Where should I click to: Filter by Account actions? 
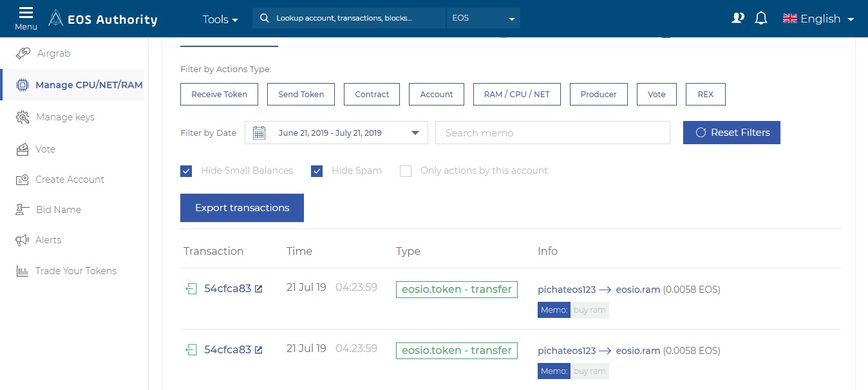(x=437, y=94)
